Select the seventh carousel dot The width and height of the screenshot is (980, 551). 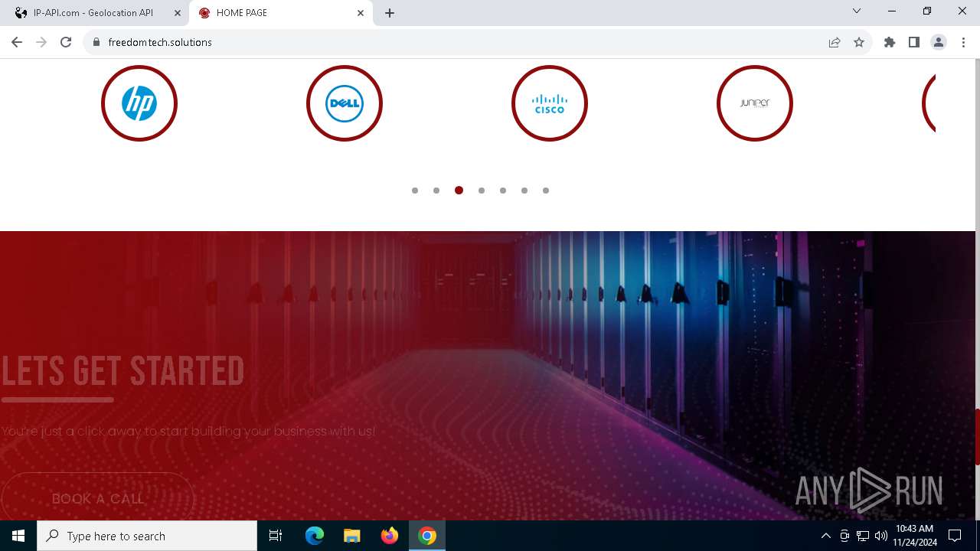tap(546, 191)
